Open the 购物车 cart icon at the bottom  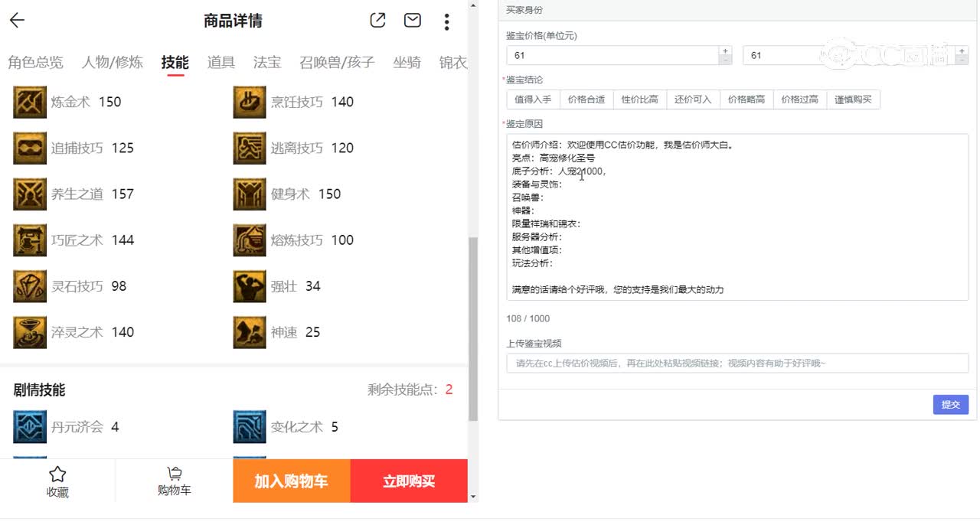click(x=174, y=476)
